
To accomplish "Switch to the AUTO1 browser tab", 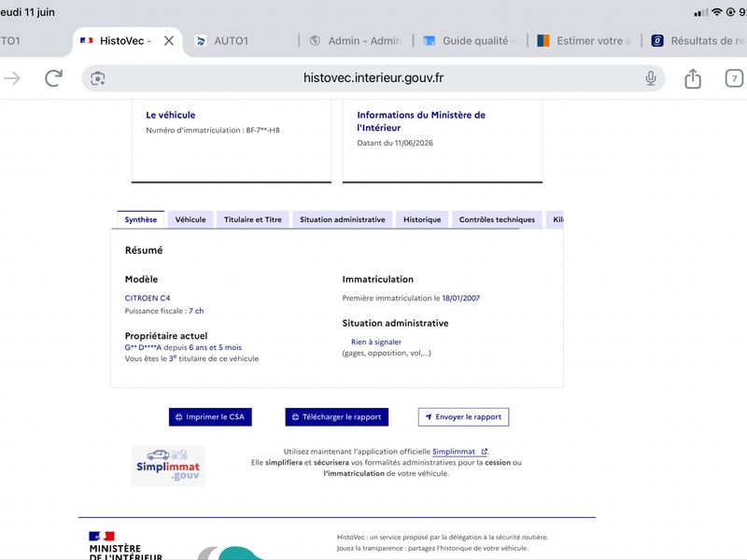I will 231,41.
